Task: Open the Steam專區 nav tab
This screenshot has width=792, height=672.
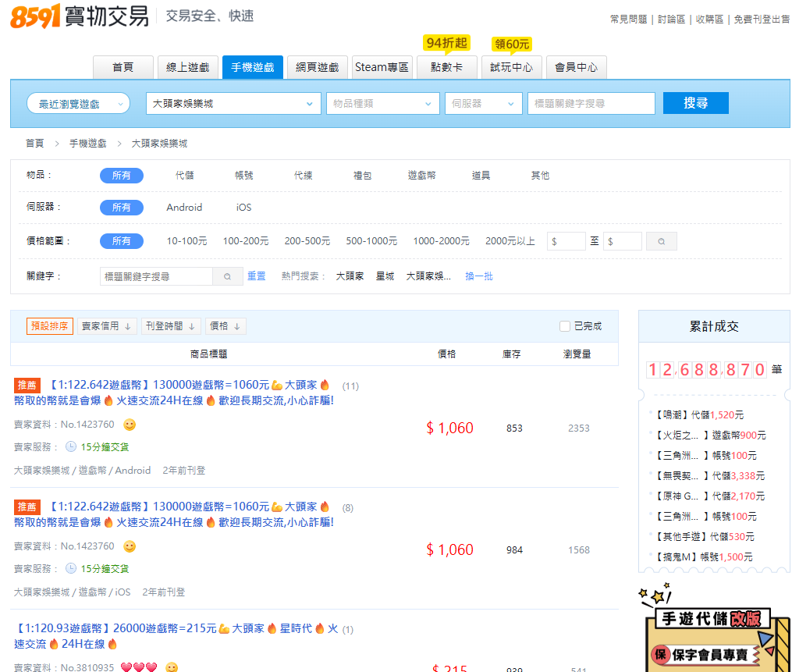Action: point(382,67)
